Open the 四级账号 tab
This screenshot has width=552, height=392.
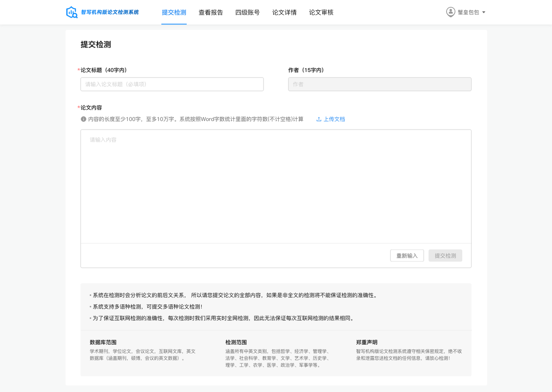(x=247, y=13)
